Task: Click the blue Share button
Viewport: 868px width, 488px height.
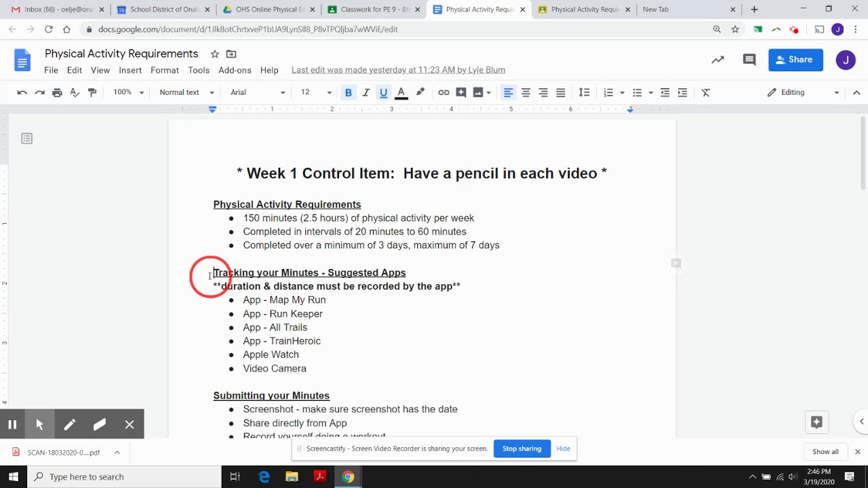Action: coord(795,60)
